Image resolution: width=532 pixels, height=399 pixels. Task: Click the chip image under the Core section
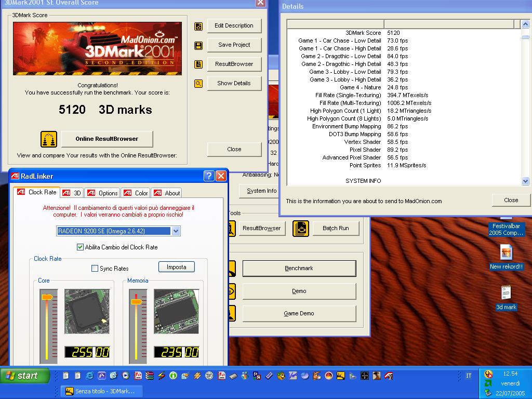(87, 311)
